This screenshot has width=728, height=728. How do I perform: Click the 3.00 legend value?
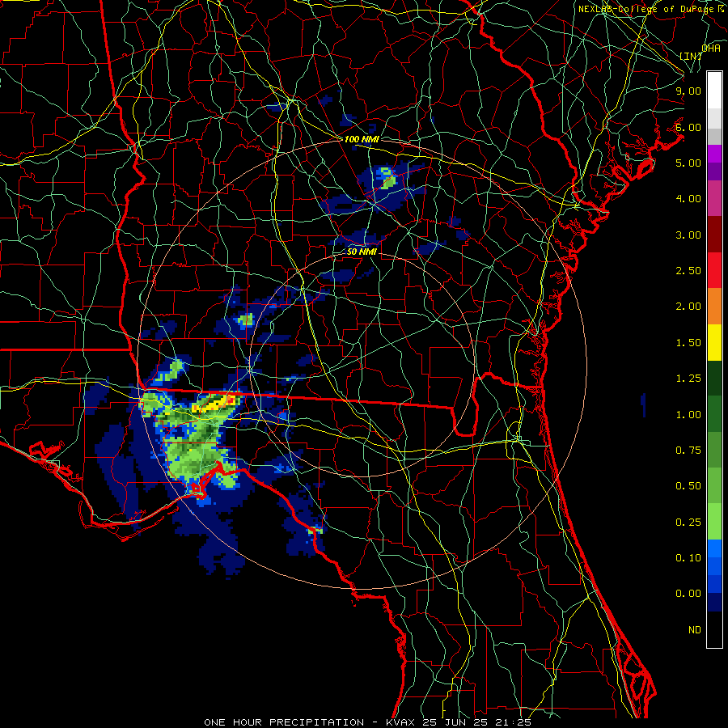688,235
